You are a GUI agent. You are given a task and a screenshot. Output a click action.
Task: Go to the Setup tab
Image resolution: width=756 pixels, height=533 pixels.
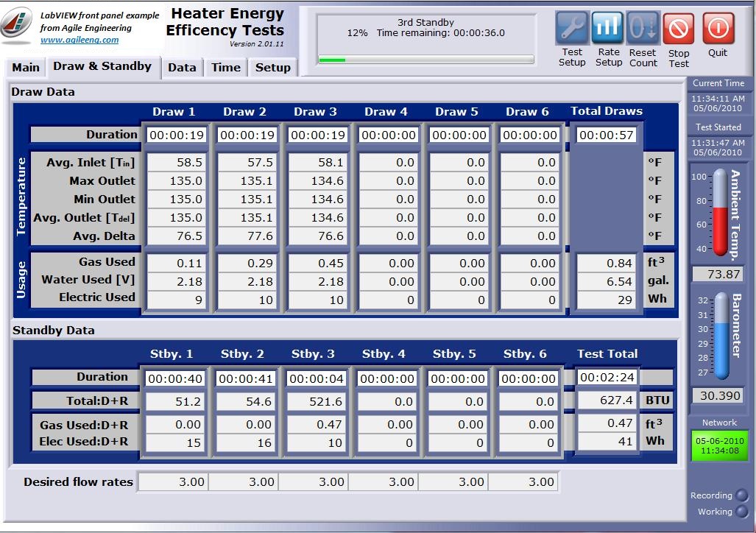click(272, 68)
